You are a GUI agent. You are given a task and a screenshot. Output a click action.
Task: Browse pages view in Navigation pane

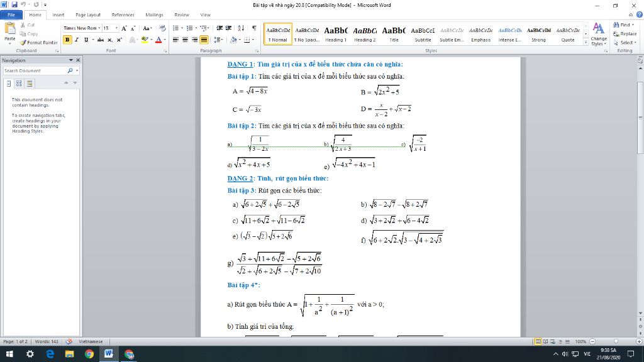pyautogui.click(x=19, y=84)
